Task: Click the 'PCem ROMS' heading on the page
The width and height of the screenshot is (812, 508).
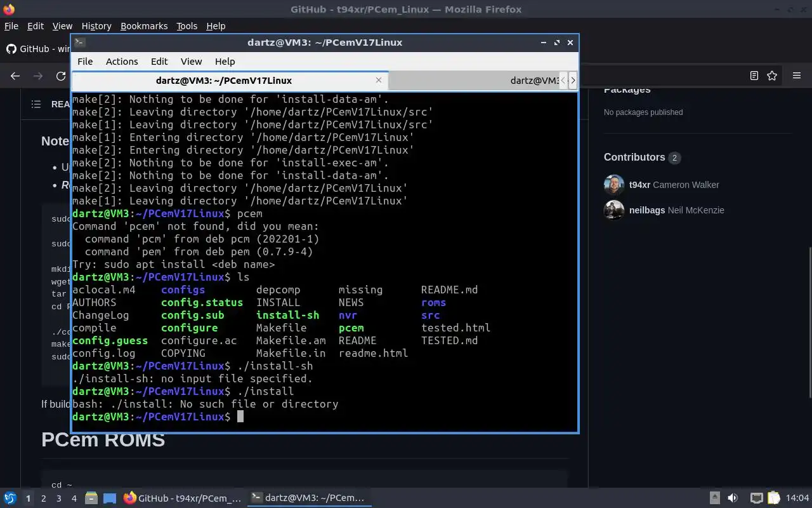Action: tap(103, 439)
